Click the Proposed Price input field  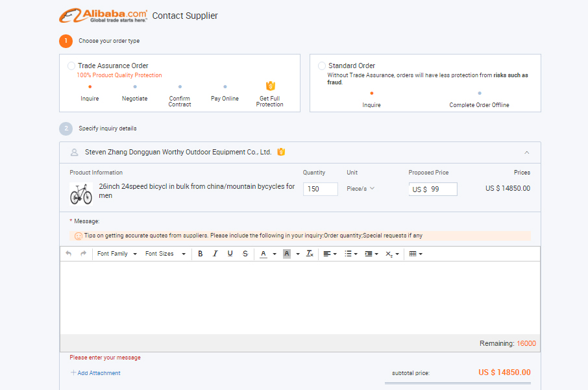point(433,189)
